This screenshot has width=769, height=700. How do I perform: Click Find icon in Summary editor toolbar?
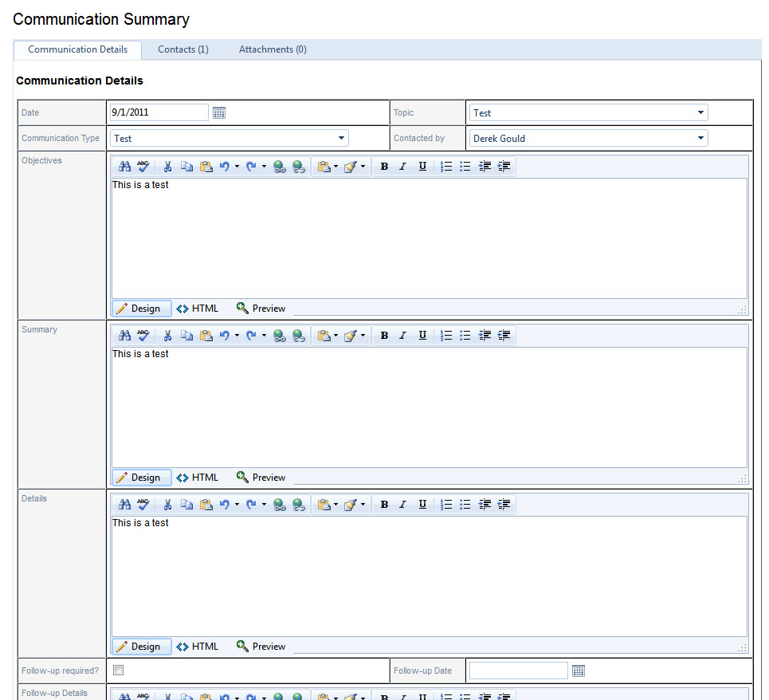pyautogui.click(x=124, y=336)
